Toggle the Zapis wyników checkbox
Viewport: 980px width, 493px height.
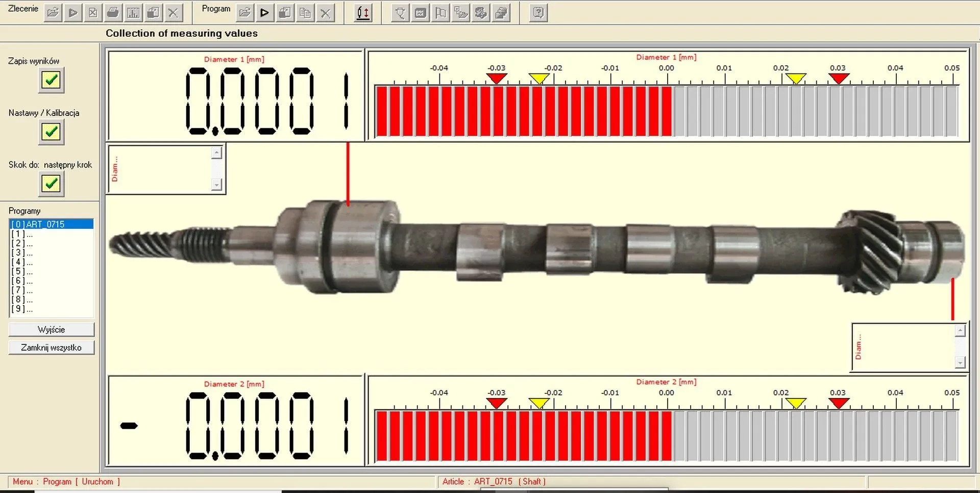(x=51, y=80)
